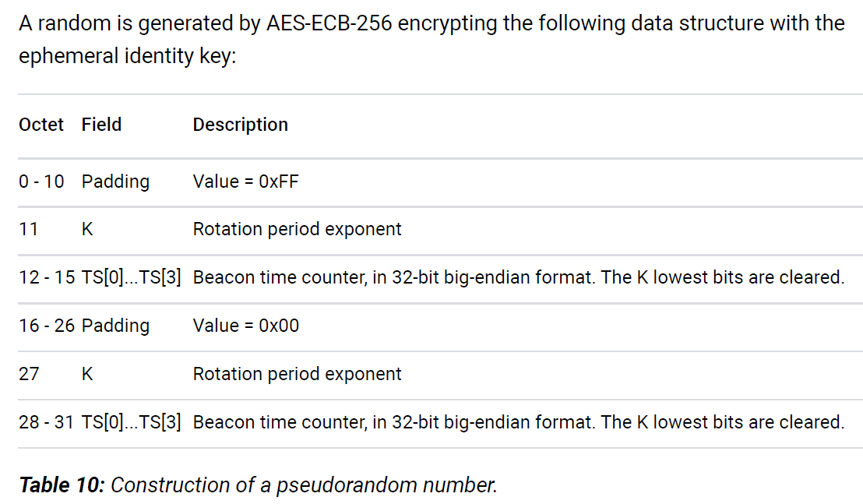Viewport: 863px width, 504px height.
Task: Select the '28 - 31' octet cell
Action: click(46, 422)
